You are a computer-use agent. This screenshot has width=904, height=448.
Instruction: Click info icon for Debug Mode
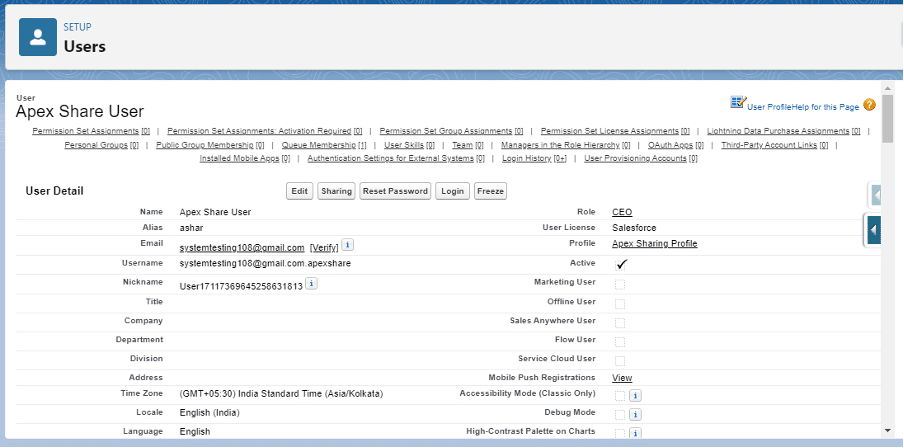coord(635,415)
